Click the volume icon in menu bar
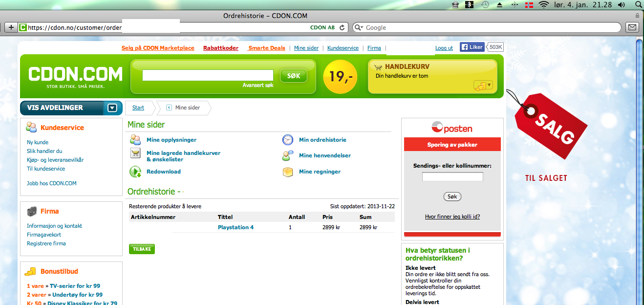Screen dimensions: 644x305 point(622,5)
